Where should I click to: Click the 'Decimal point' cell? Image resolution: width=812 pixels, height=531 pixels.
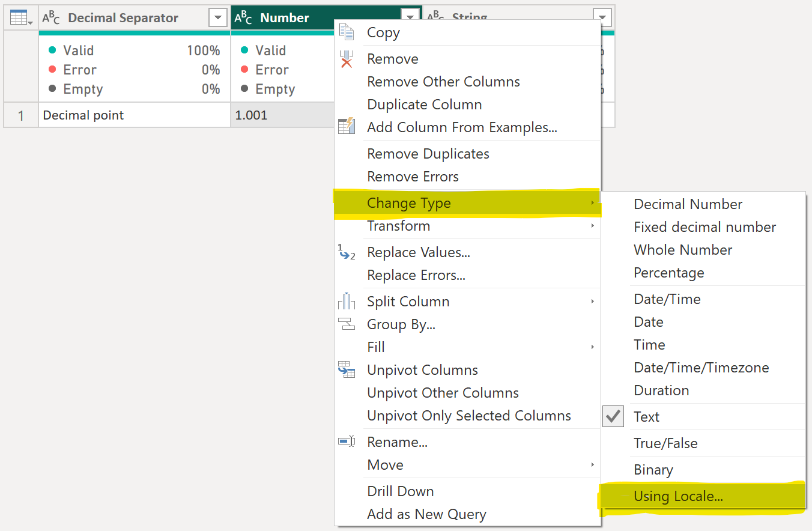[135, 115]
